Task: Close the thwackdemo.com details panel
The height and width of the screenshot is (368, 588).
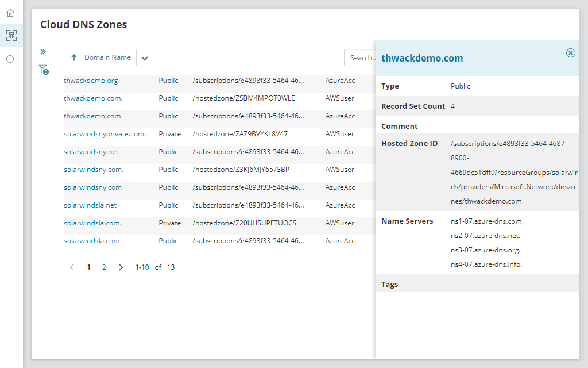Action: click(x=570, y=53)
